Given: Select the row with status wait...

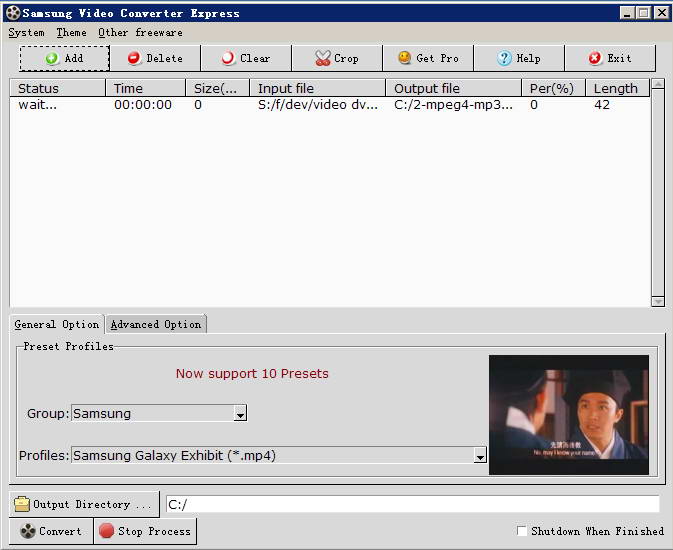Looking at the screenshot, I should point(330,105).
